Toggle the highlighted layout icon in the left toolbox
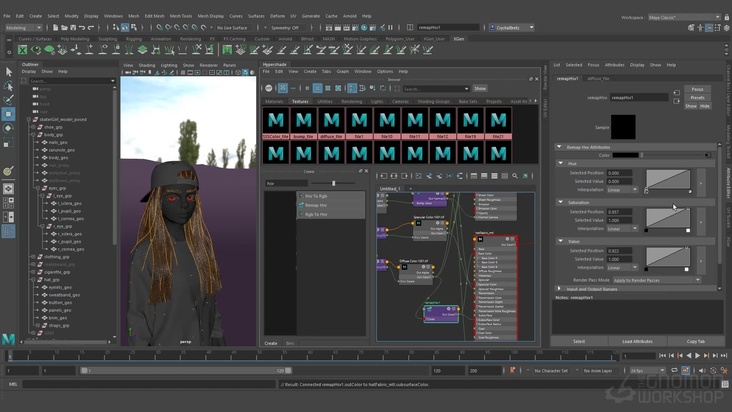The width and height of the screenshot is (732, 412). [8, 231]
